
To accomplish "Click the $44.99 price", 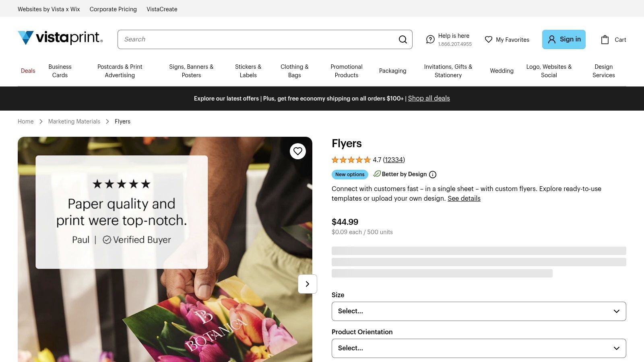I will (x=345, y=222).
